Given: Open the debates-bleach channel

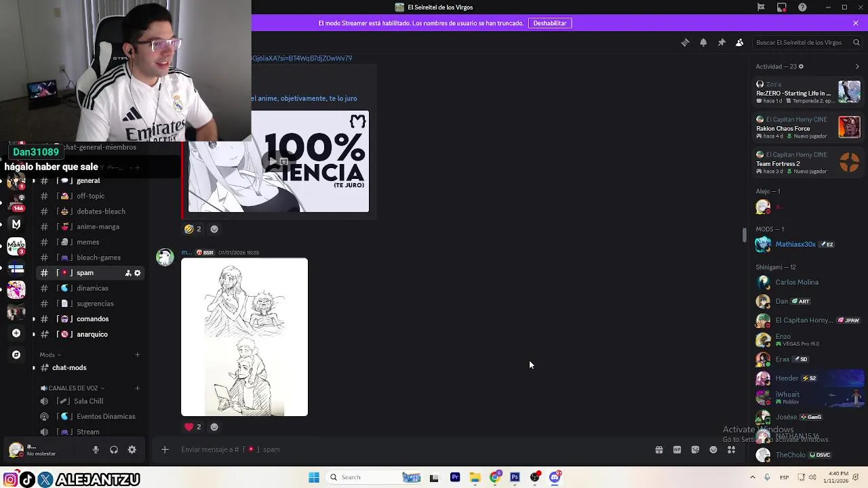Looking at the screenshot, I should [90, 211].
